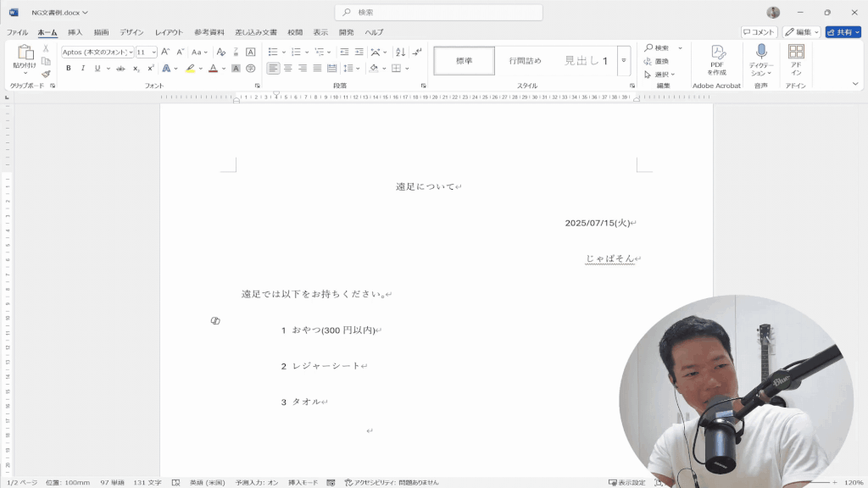Open borders dropdown arrow
The image size is (868, 488).
[x=407, y=69]
